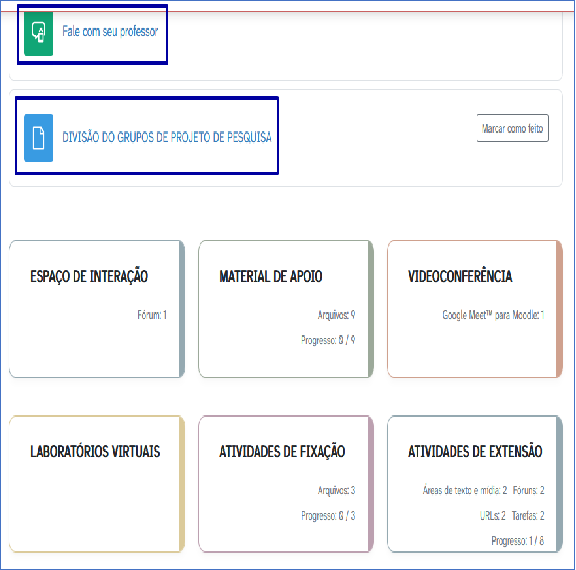Click Arquivos: 3 in Atividades de Fixação
The width and height of the screenshot is (576, 570).
pyautogui.click(x=336, y=490)
